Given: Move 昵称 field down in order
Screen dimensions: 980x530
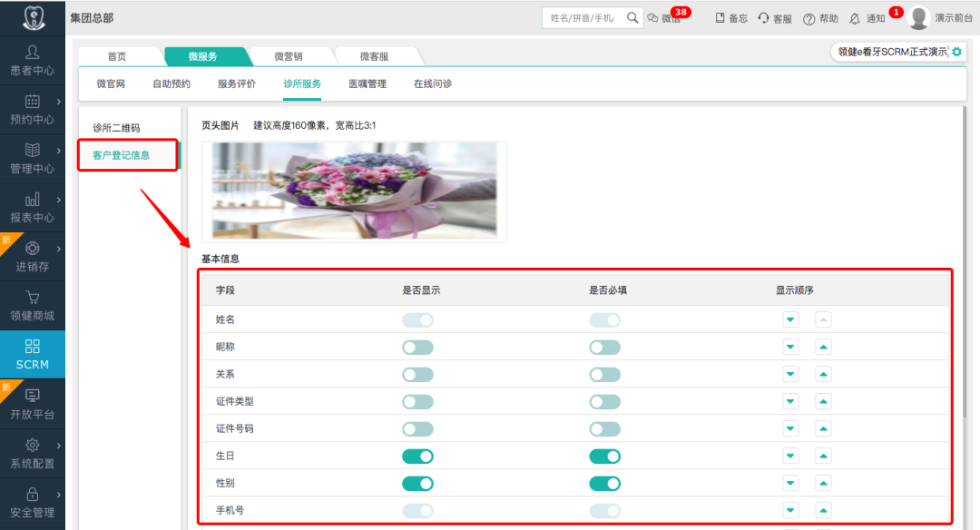Looking at the screenshot, I should [x=790, y=347].
